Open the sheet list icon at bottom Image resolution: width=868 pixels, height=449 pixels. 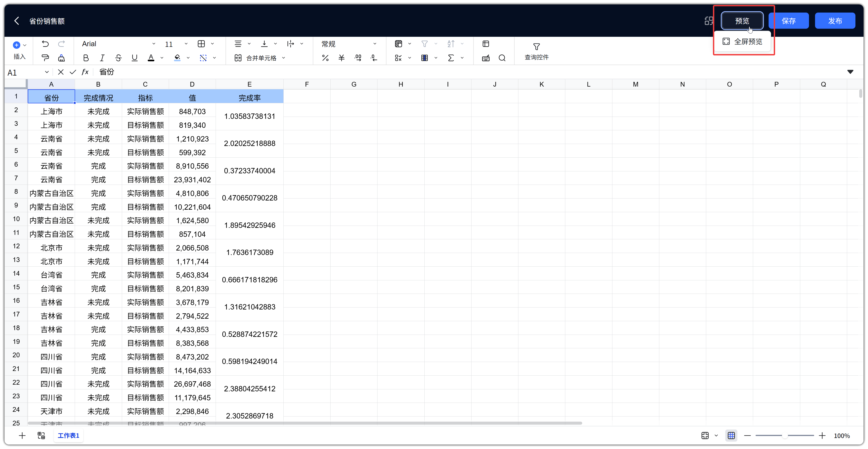coord(41,436)
